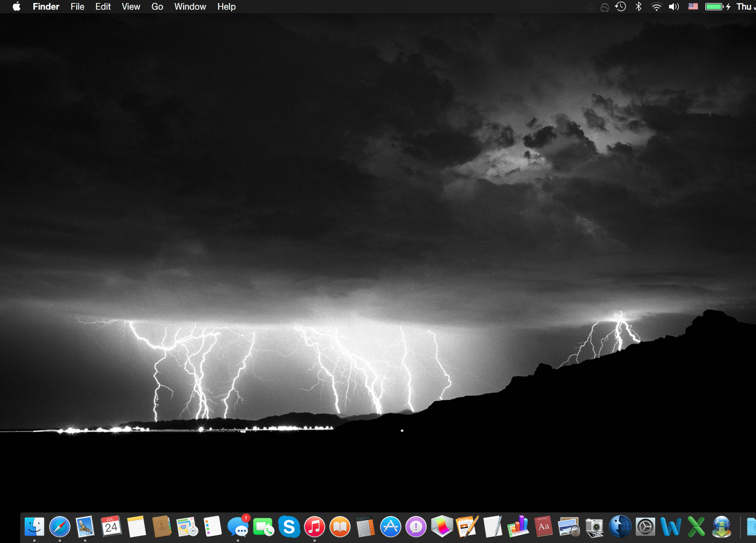The height and width of the screenshot is (543, 756).
Task: Open System Preferences gear icon
Action: (x=645, y=527)
